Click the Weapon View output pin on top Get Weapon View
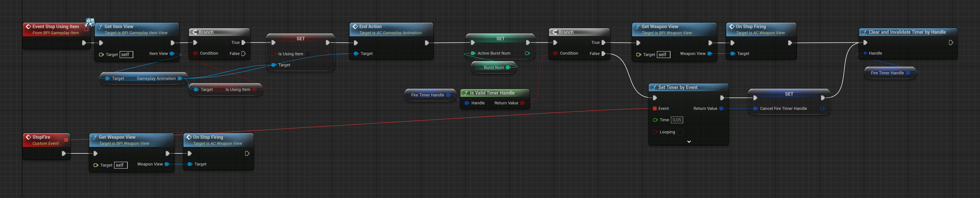The height and width of the screenshot is (198, 980). pos(709,54)
